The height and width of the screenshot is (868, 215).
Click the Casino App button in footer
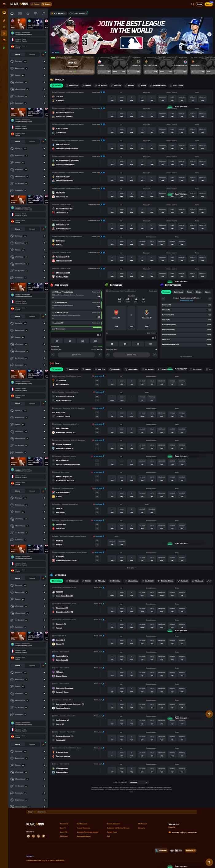pyautogui.click(x=161, y=850)
